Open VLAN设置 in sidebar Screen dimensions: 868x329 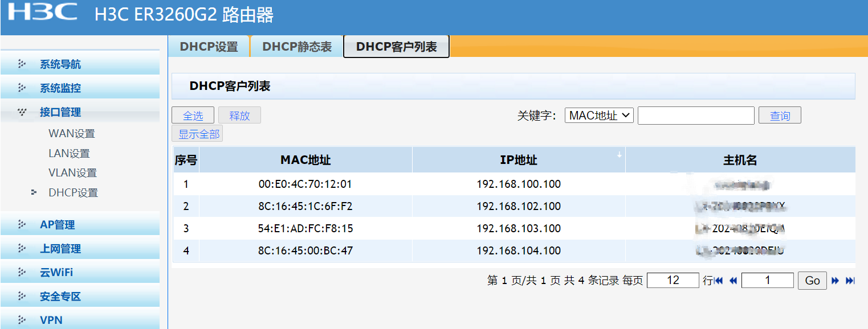(72, 172)
